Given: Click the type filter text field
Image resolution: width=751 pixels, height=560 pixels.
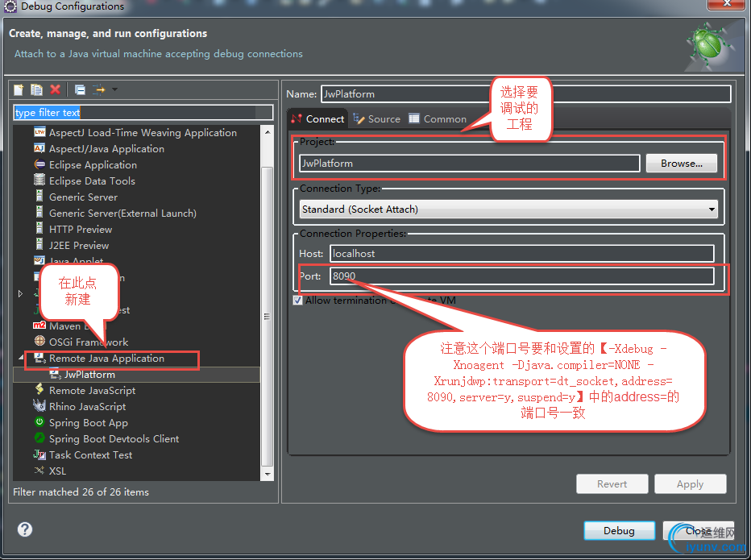Looking at the screenshot, I should (143, 113).
